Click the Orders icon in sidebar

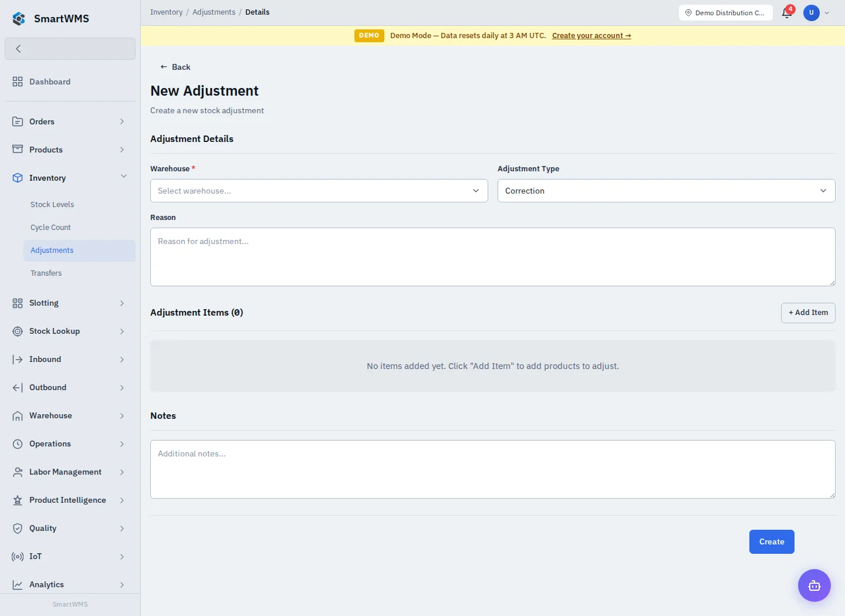click(18, 121)
